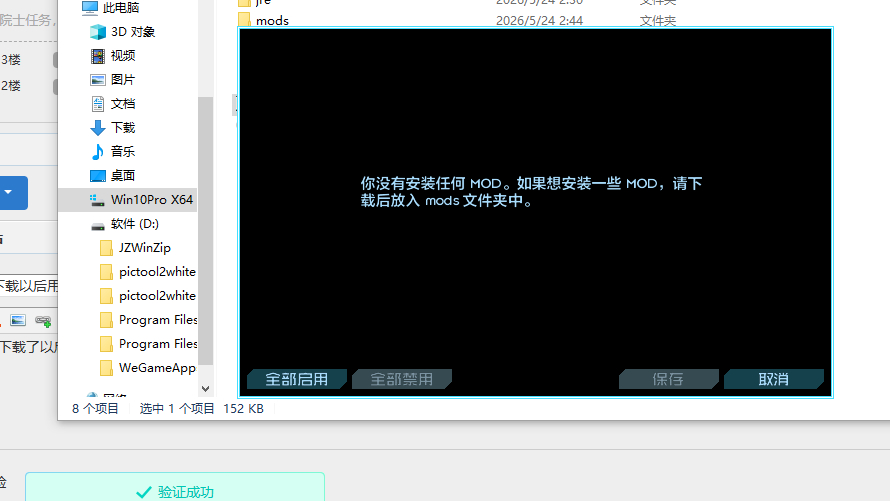This screenshot has height=501, width=890.
Task: Click the 2026/5/24 2:44 date cell
Action: coord(539,21)
